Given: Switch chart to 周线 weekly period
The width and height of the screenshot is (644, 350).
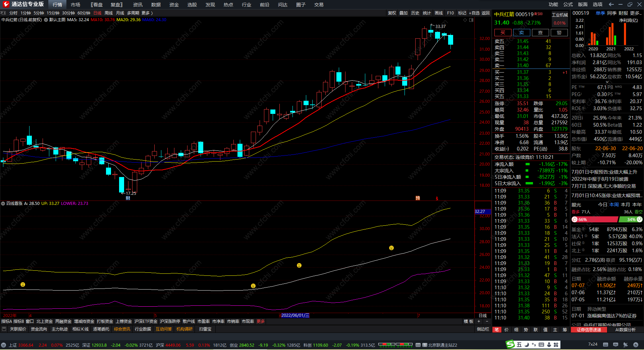Looking at the screenshot, I should [109, 13].
